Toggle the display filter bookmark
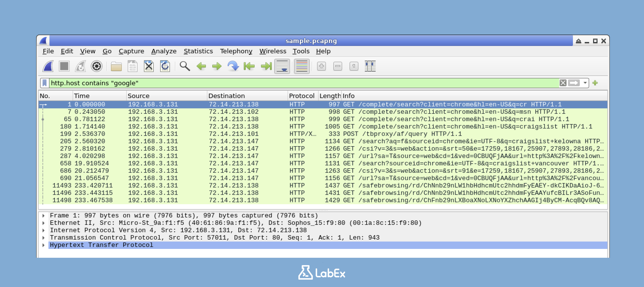644x287 pixels. [x=44, y=83]
